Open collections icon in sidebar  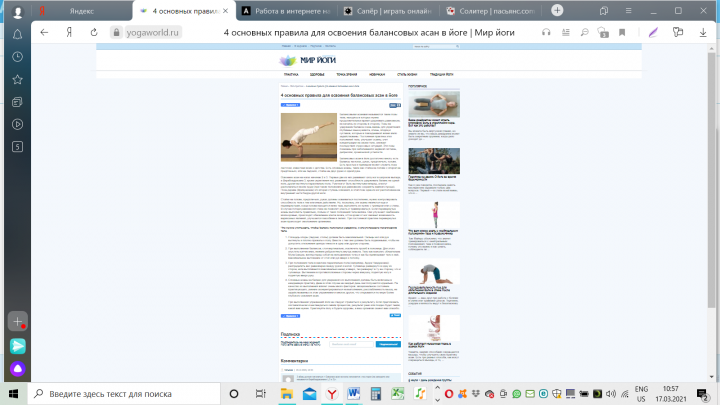pos(17,102)
